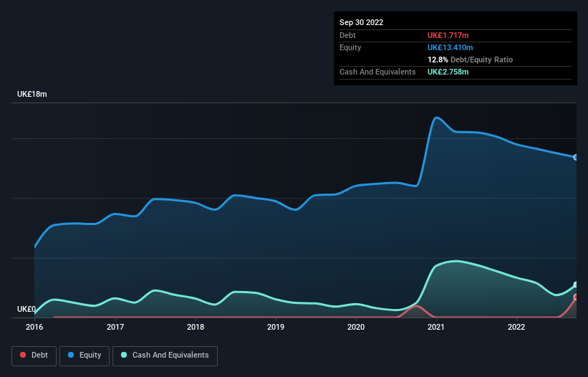Select the Equity data point at chart end
Screen dimensions: 588x377
576,157
